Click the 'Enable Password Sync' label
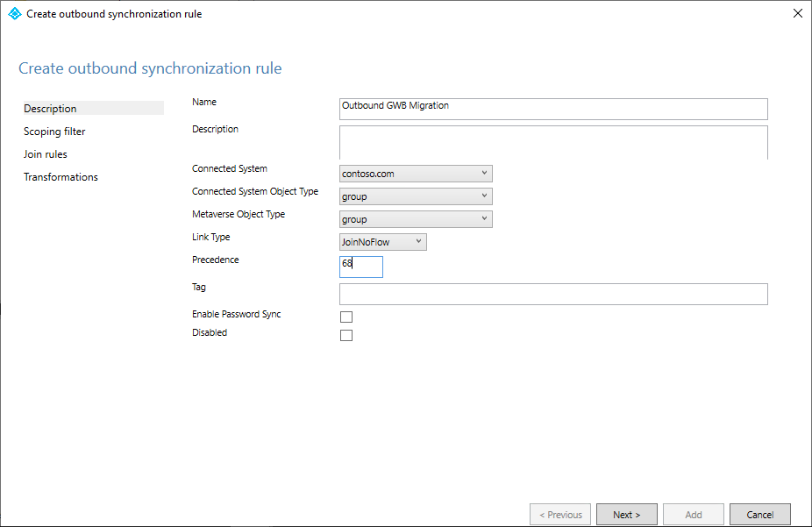 click(236, 314)
